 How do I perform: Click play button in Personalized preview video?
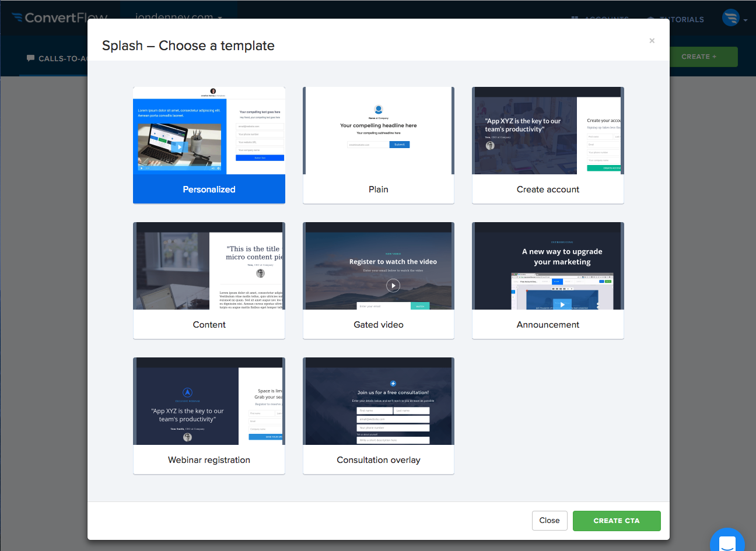(180, 147)
